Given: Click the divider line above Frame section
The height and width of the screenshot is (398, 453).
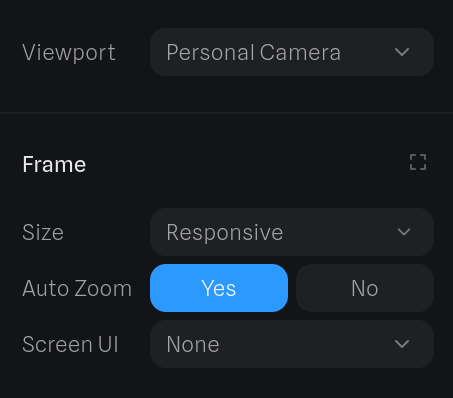Looking at the screenshot, I should point(226,113).
